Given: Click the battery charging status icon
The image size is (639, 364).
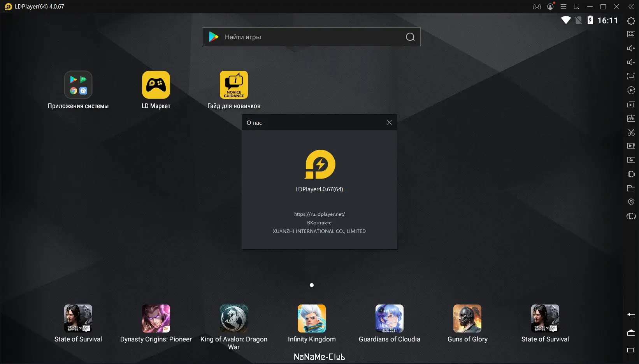Looking at the screenshot, I should 590,20.
